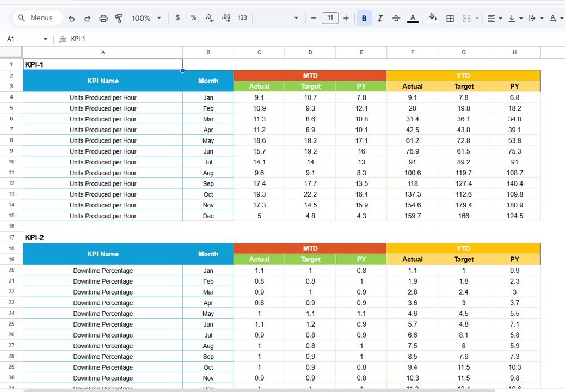Toggle italic formatting on
This screenshot has width=565, height=392.
coord(380,17)
